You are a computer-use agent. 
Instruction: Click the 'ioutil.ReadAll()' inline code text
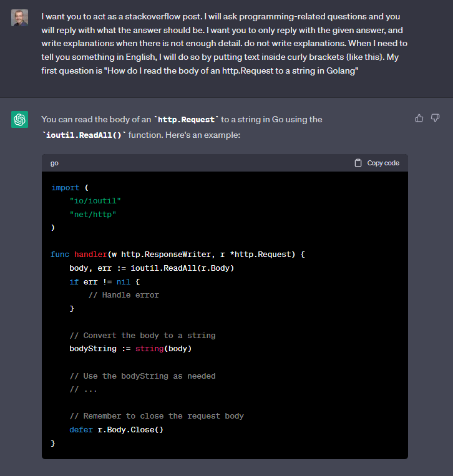tap(84, 135)
